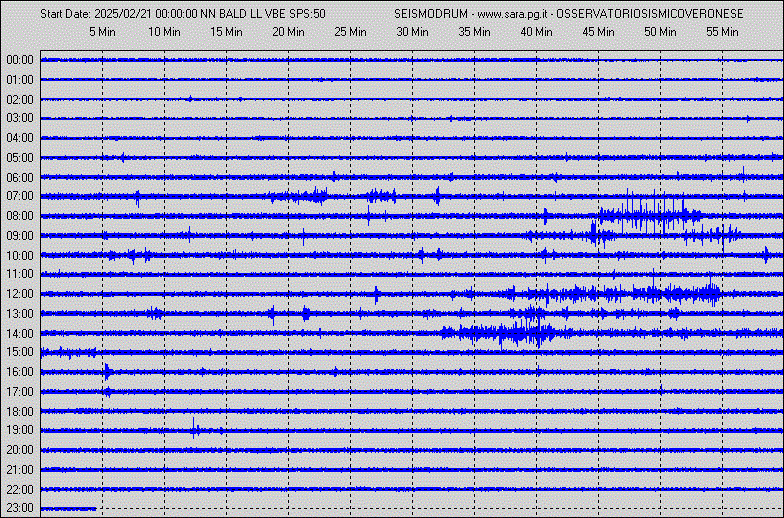This screenshot has width=784, height=518.
Task: Click the 04:00 hour trace label
Action: coord(20,138)
